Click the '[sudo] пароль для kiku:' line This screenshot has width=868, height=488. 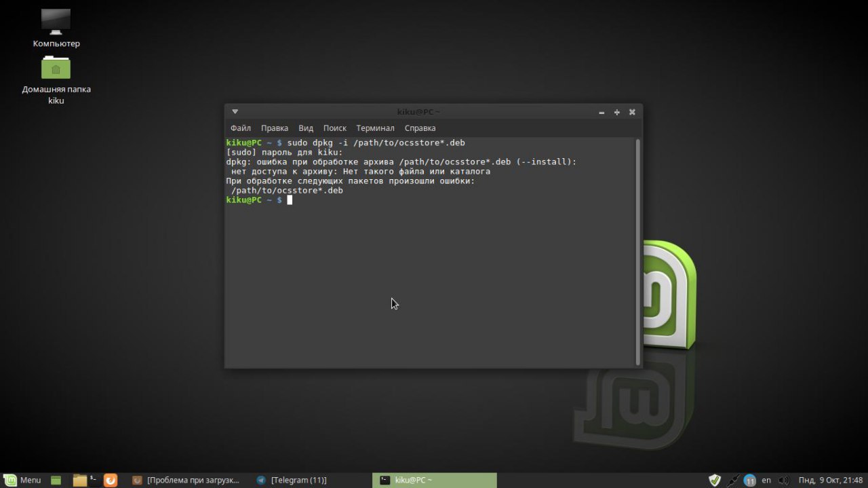click(x=285, y=153)
